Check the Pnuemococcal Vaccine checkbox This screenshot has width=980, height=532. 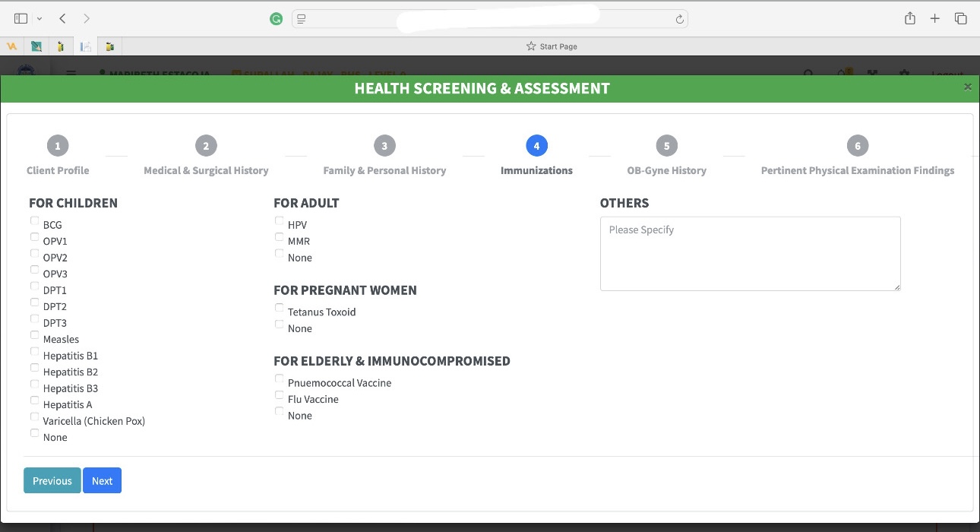[279, 378]
